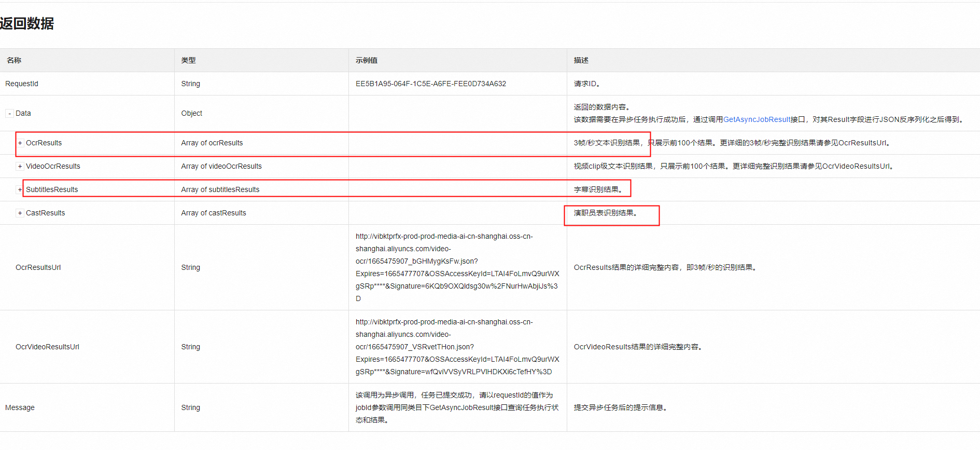The width and height of the screenshot is (980, 450).
Task: Click the String type in RequestId row
Action: click(191, 84)
